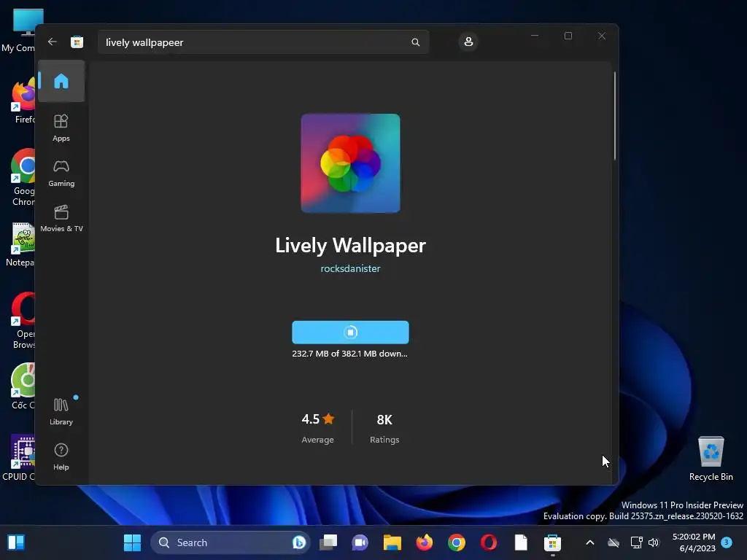Click the Store page vertical scrollbar
Screen dimensions: 747x560
tap(614, 116)
